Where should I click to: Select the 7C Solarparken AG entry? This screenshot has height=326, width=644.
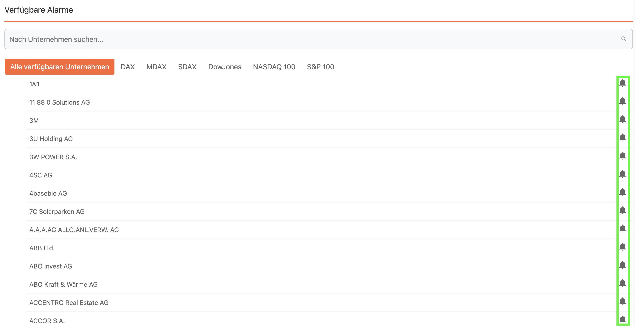pyautogui.click(x=57, y=212)
